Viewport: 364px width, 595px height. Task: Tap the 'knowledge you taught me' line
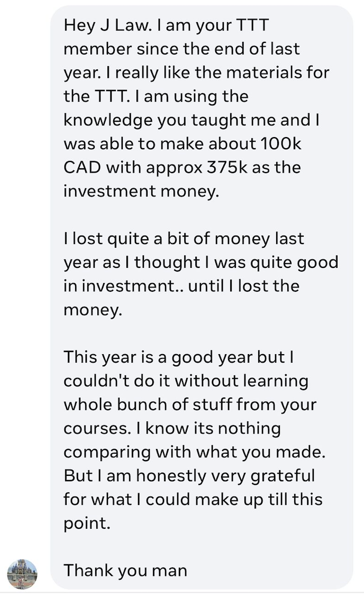pyautogui.click(x=192, y=120)
